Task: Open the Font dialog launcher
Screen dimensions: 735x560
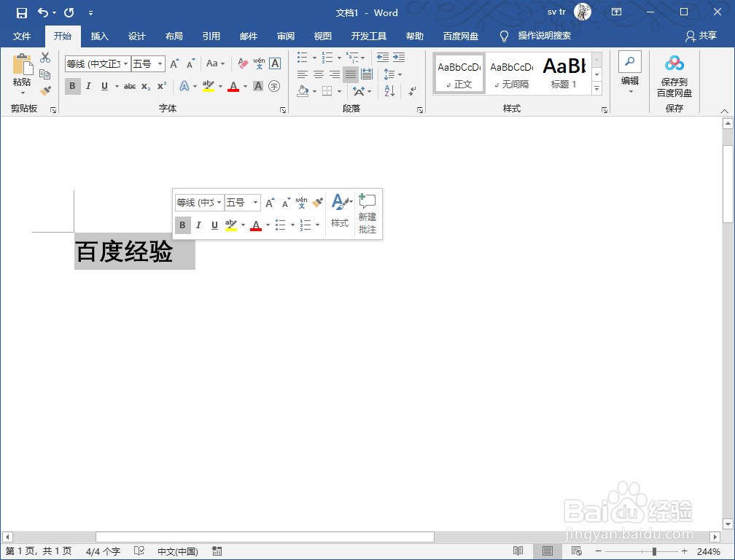Action: point(283,109)
